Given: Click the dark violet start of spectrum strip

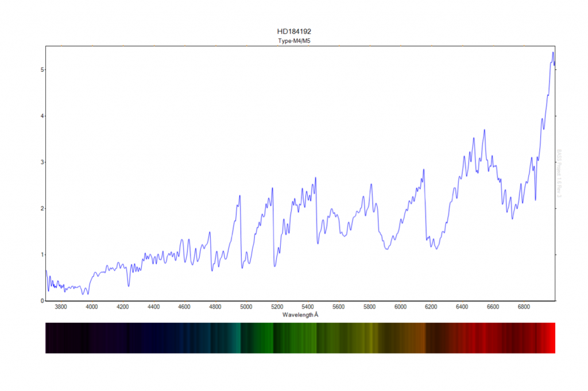Looking at the screenshot, I should [x=55, y=338].
